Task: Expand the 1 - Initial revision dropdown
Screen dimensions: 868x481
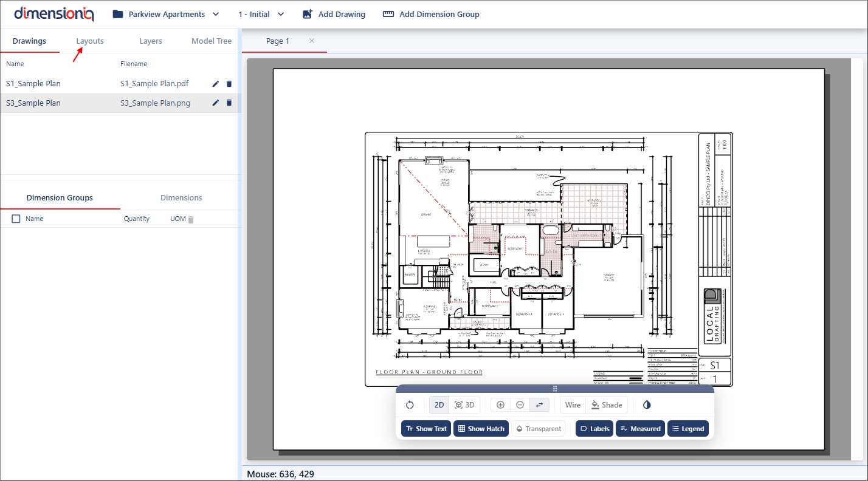Action: coord(261,14)
